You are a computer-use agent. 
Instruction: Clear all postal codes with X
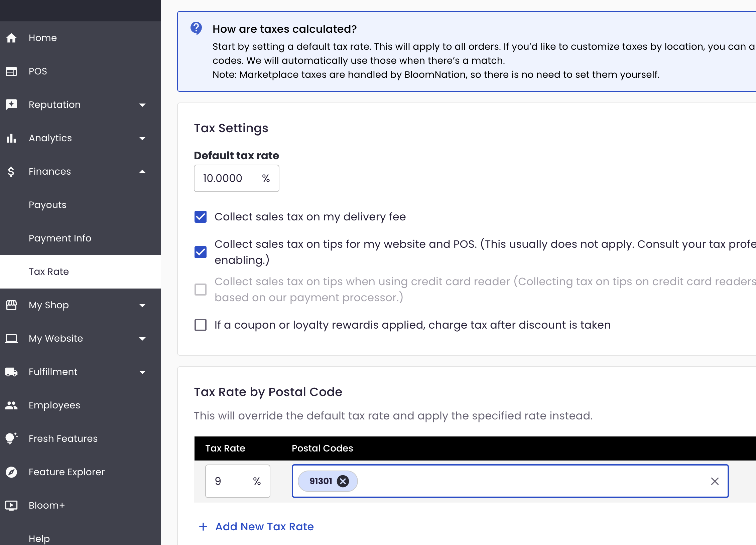715,481
